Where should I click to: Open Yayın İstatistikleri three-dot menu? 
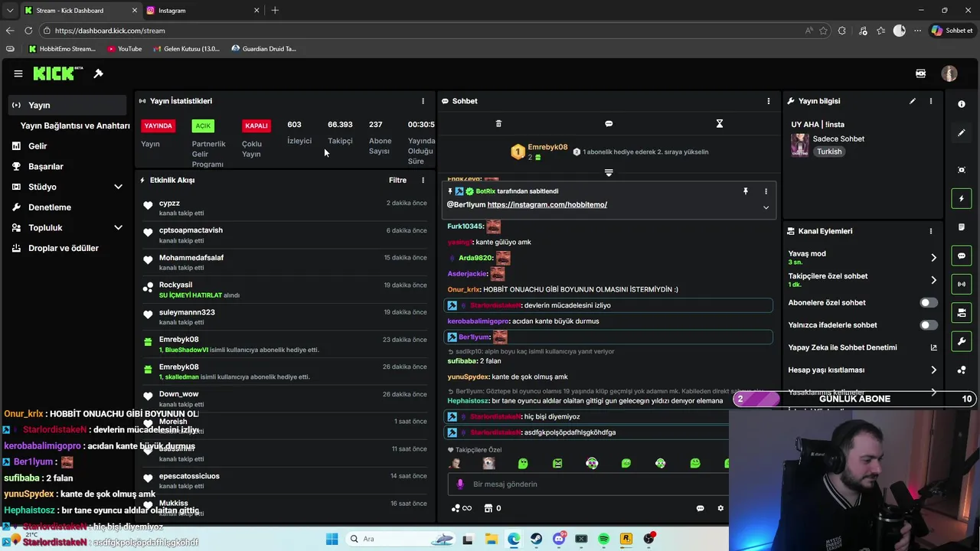[x=423, y=101]
